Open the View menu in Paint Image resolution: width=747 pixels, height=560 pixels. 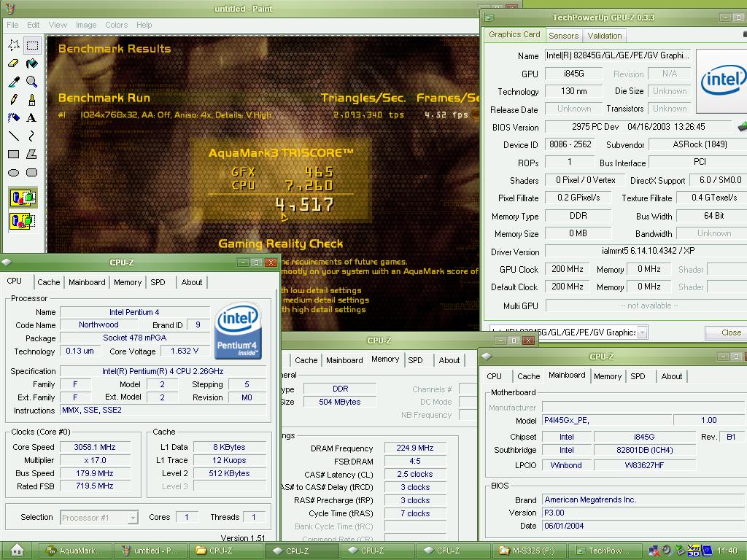pyautogui.click(x=58, y=25)
